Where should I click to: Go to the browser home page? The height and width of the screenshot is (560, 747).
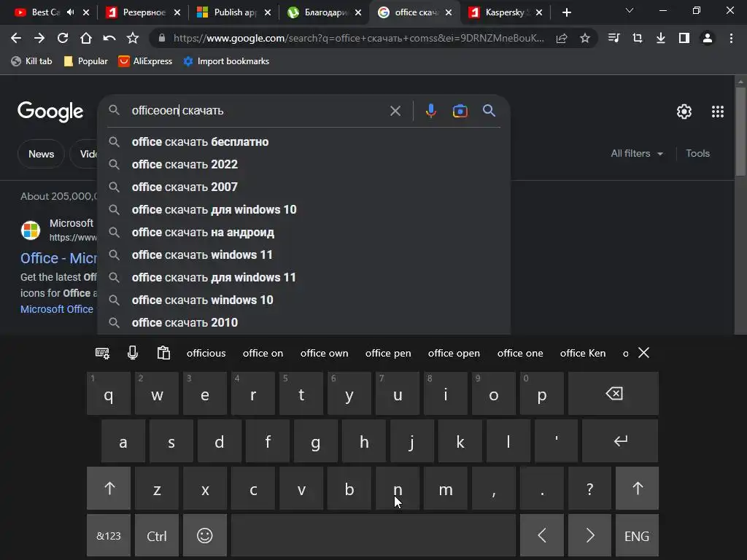[x=86, y=38]
